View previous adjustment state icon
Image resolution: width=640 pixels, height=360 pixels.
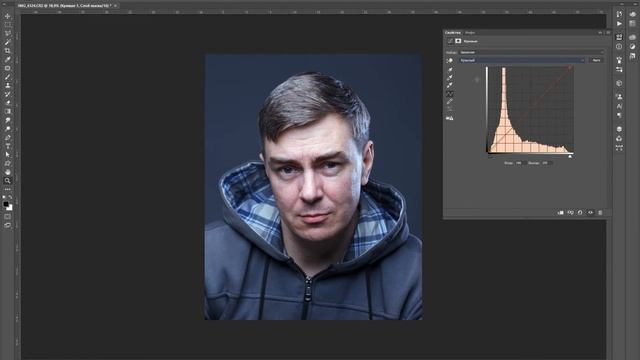(570, 213)
